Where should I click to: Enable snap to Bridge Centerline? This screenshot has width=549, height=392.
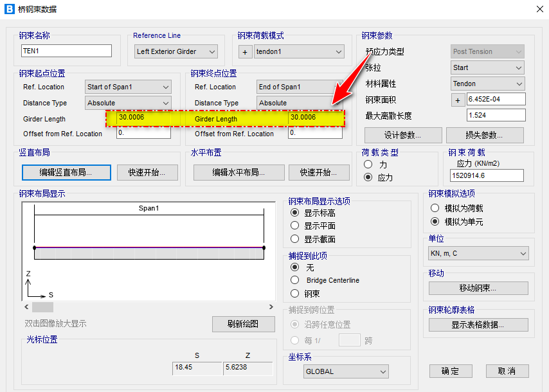[295, 280]
